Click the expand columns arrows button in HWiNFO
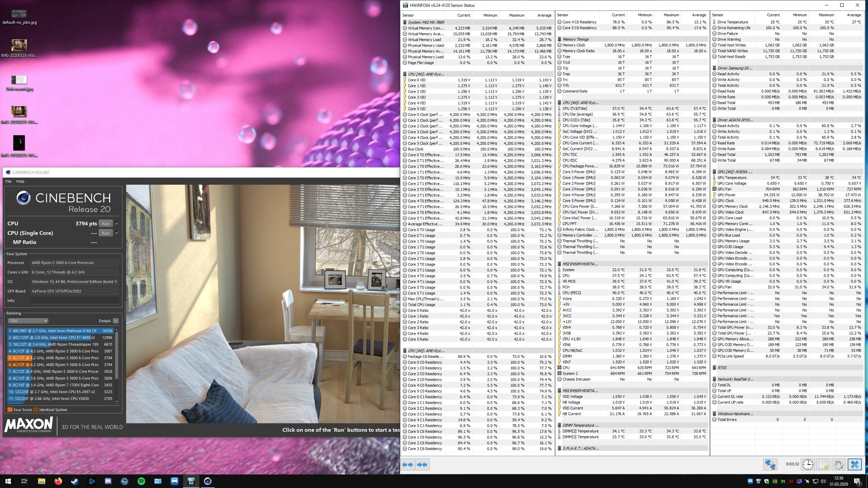This screenshot has width=868, height=488. (408, 465)
